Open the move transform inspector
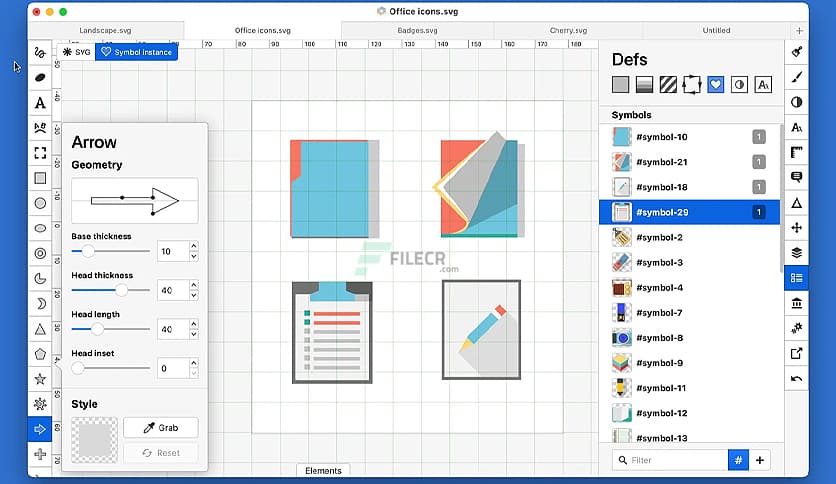836x484 pixels. 797,228
